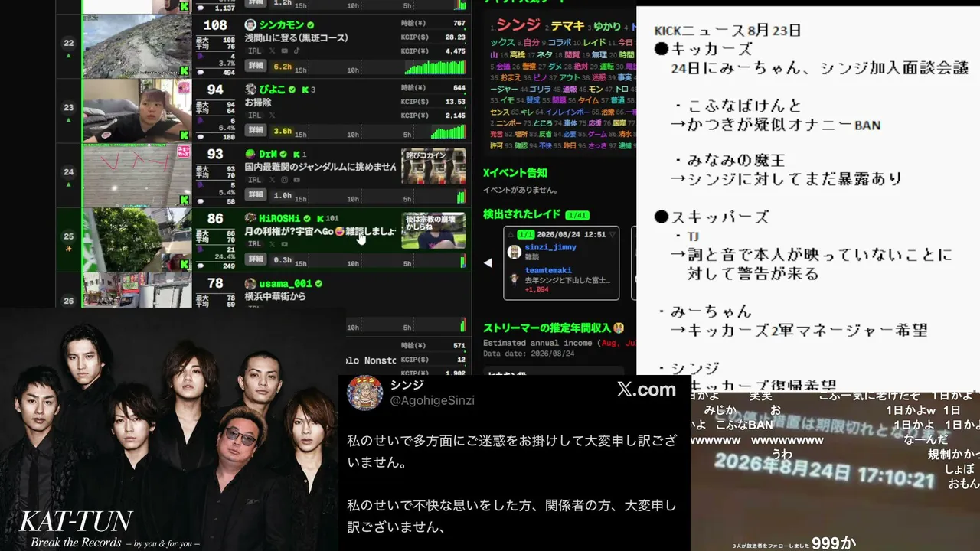Viewport: 980px width, 551px height.
Task: Open X icon in シンカモン row
Action: [273, 51]
